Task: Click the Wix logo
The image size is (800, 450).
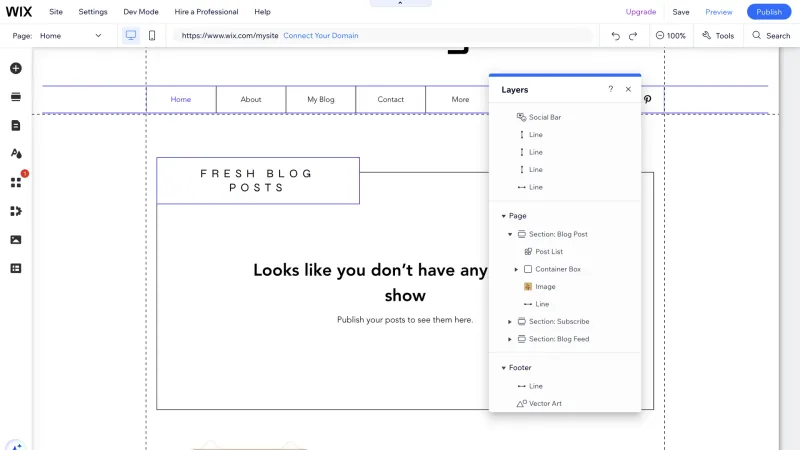Action: 19,11
